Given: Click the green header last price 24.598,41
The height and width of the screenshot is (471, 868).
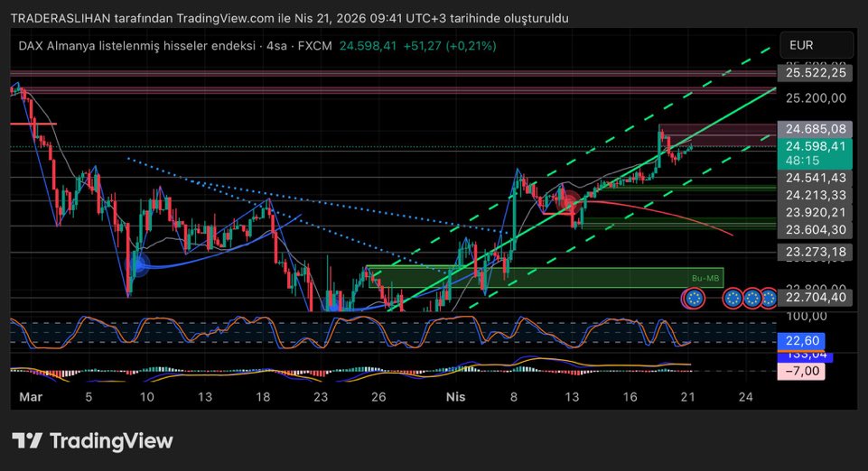Looking at the screenshot, I should [369, 46].
